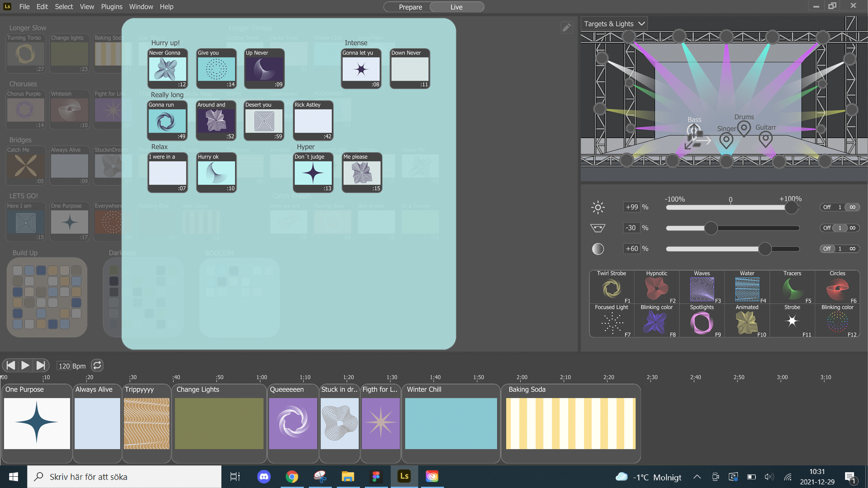The image size is (868, 488).
Task: Select the Rick Astley clip
Action: tap(313, 121)
